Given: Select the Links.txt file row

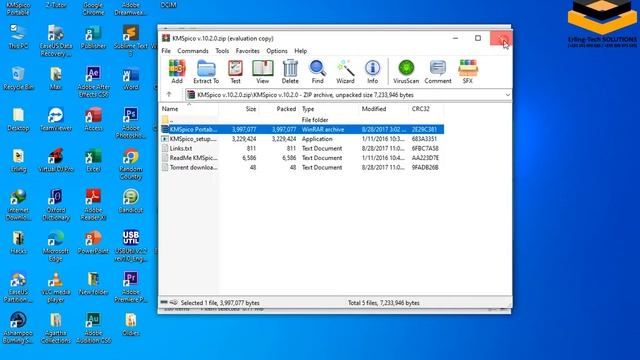Looking at the screenshot, I should 302,148.
